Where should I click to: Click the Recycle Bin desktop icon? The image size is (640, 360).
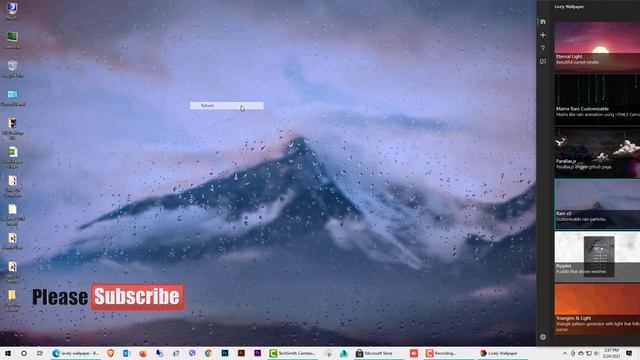(12, 69)
